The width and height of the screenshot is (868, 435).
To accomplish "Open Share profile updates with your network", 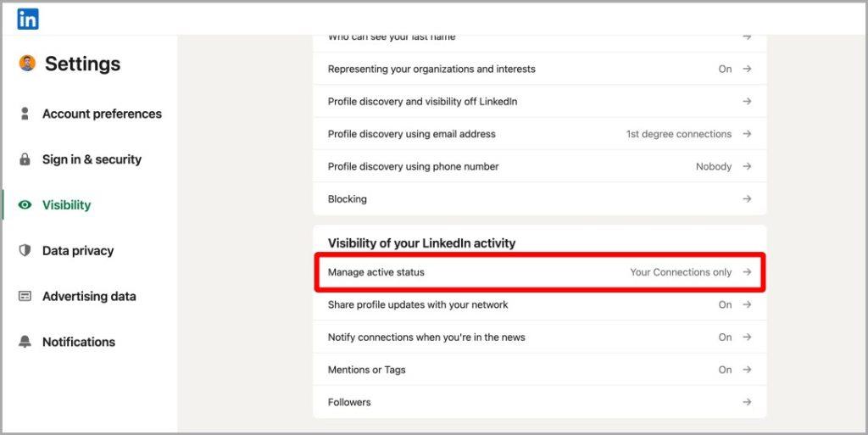I will 540,304.
